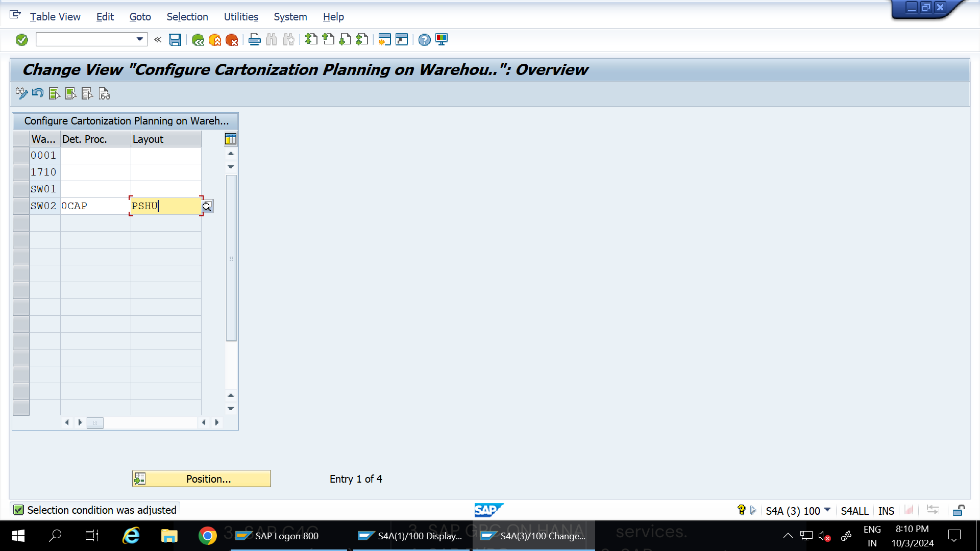Click the Save entries floppy disk icon
This screenshot has height=551, width=980.
175,40
